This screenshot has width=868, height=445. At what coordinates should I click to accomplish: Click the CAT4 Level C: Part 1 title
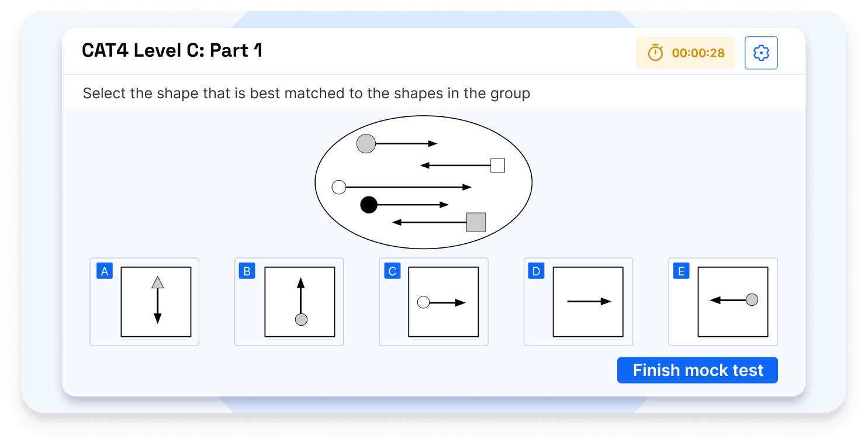pyautogui.click(x=172, y=51)
